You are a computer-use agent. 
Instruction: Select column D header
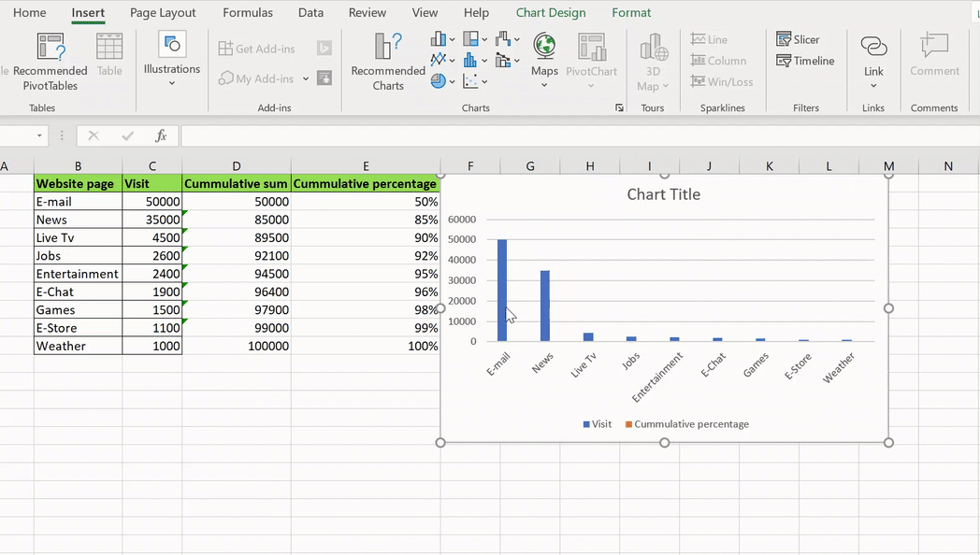tap(237, 166)
